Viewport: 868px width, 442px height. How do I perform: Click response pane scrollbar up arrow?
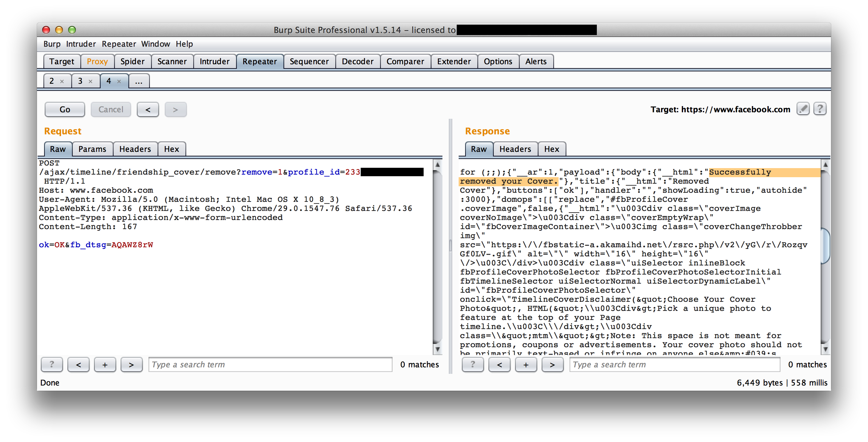click(825, 165)
